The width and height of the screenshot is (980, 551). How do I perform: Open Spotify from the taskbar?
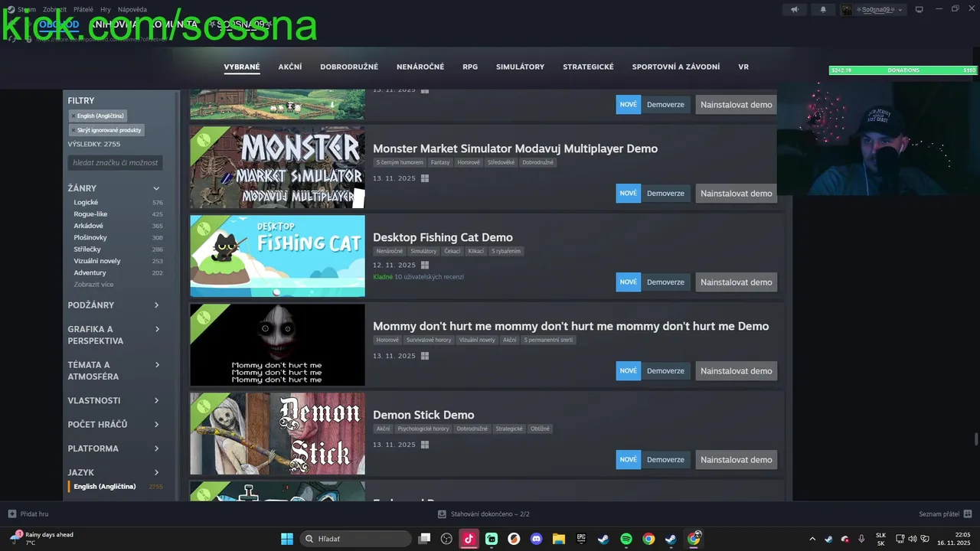pos(626,539)
